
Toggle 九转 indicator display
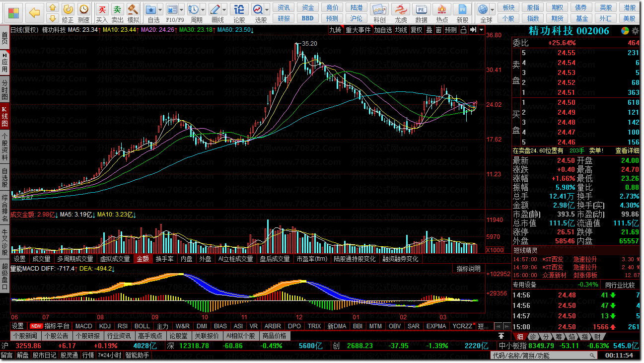[x=335, y=30]
